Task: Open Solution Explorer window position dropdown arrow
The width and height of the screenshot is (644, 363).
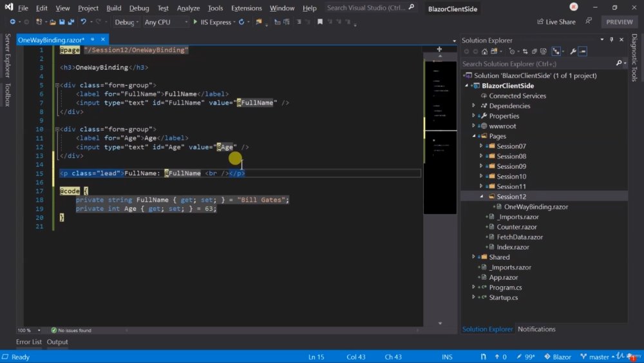Action: 602,40
